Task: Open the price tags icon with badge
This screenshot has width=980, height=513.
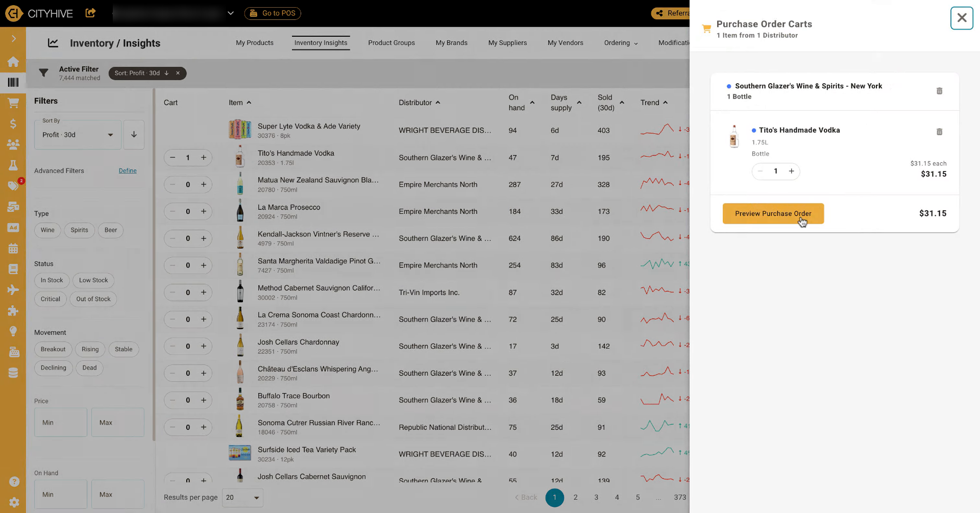Action: coord(13,185)
